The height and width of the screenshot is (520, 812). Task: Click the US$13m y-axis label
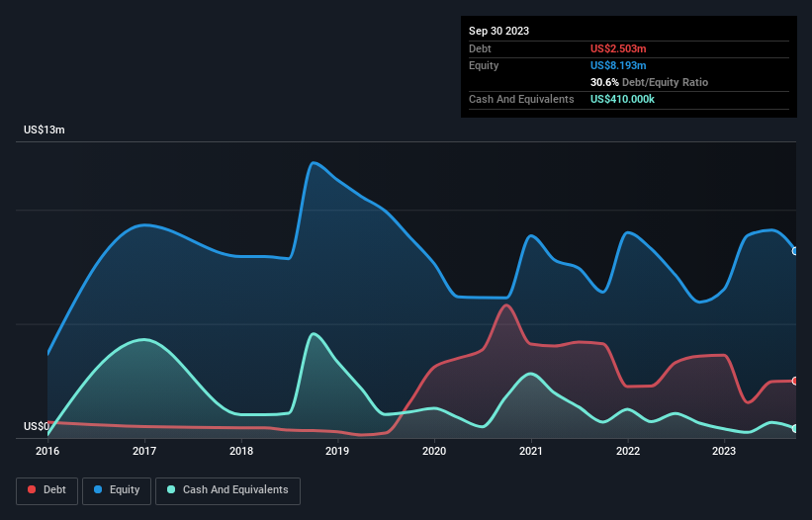click(x=45, y=130)
